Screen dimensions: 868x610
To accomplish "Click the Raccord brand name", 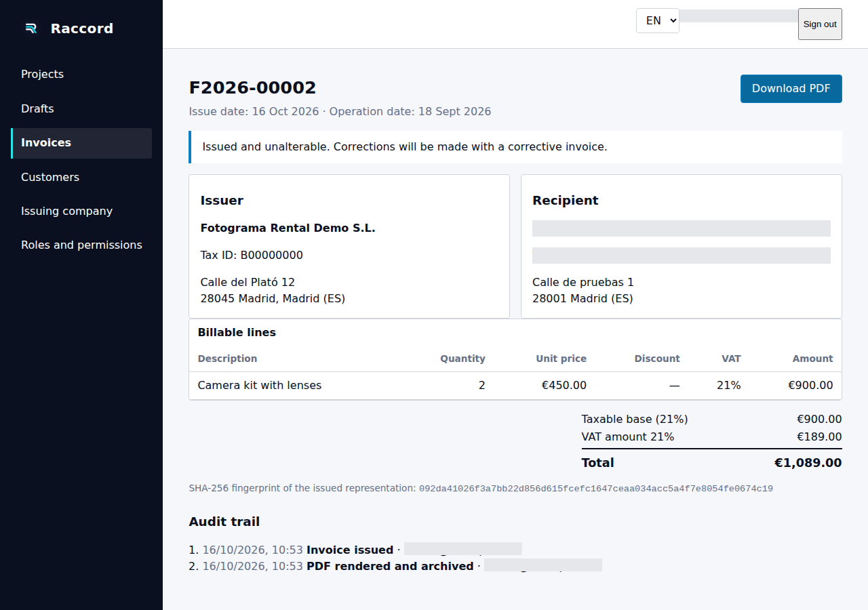I will click(82, 28).
